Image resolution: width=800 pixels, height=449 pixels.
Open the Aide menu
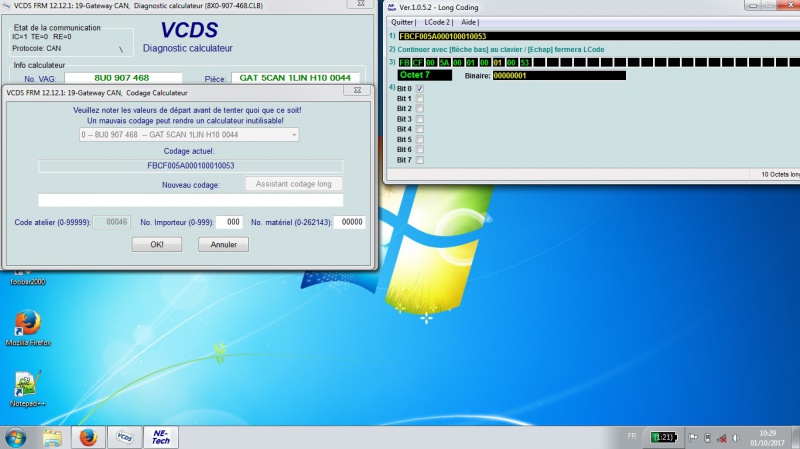tap(469, 21)
